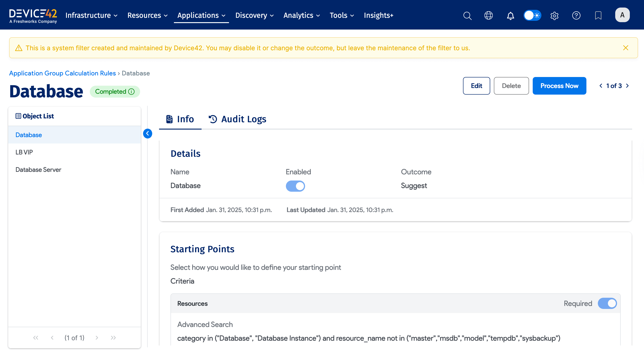Toggle the Resources Required switch
Screen dimensions: 644x356
click(607, 303)
